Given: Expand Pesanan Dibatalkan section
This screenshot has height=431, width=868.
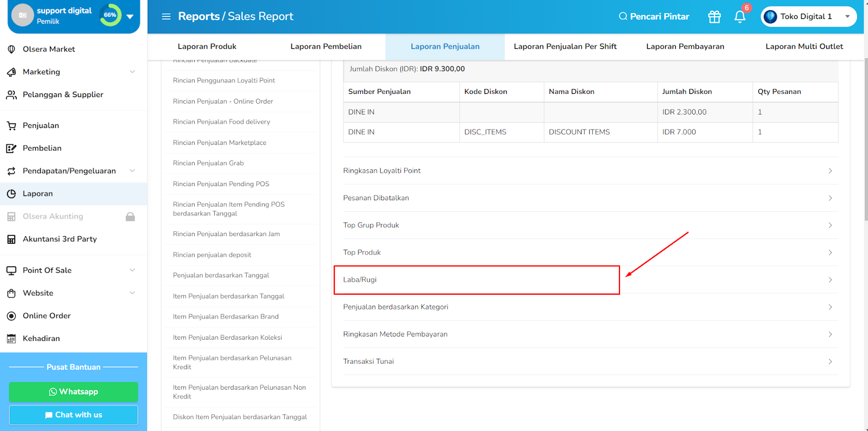Looking at the screenshot, I should (590, 198).
